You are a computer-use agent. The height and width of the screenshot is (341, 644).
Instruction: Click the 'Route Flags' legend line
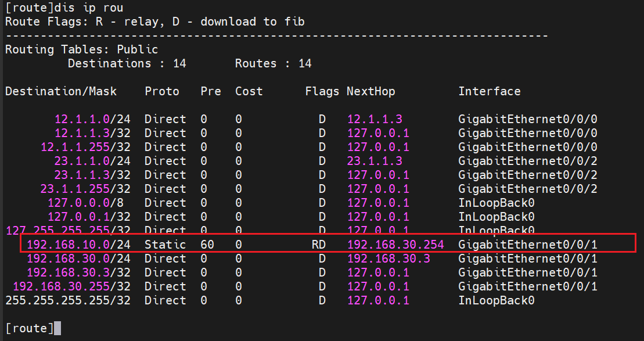click(154, 22)
